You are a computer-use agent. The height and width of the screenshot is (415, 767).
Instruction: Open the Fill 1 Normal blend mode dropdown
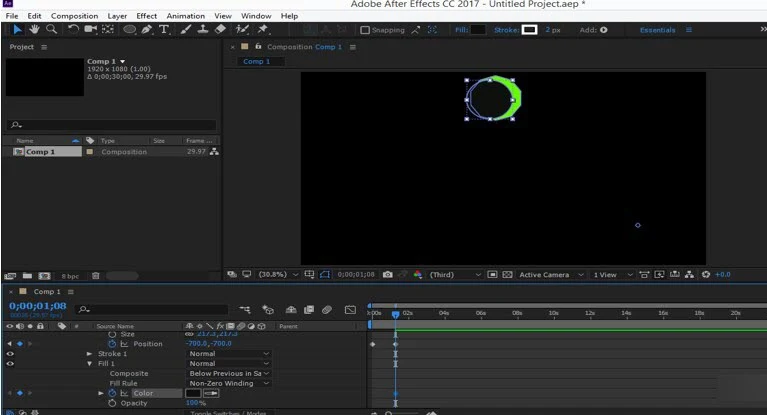pos(229,364)
